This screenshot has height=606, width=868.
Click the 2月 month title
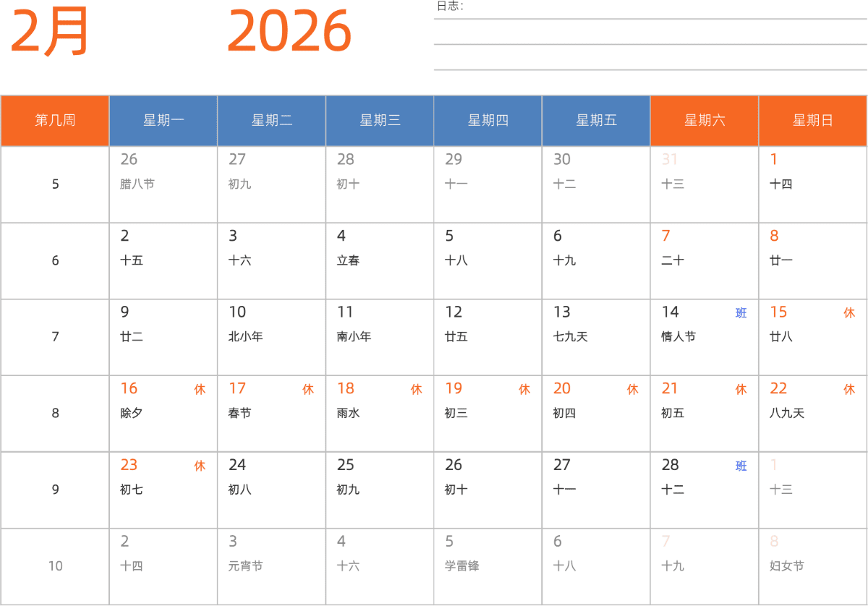tap(50, 33)
